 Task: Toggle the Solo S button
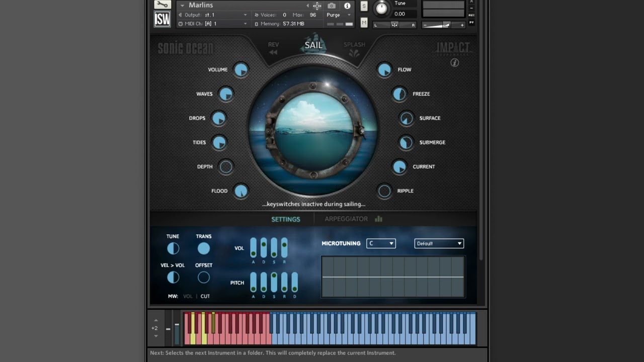tap(364, 6)
